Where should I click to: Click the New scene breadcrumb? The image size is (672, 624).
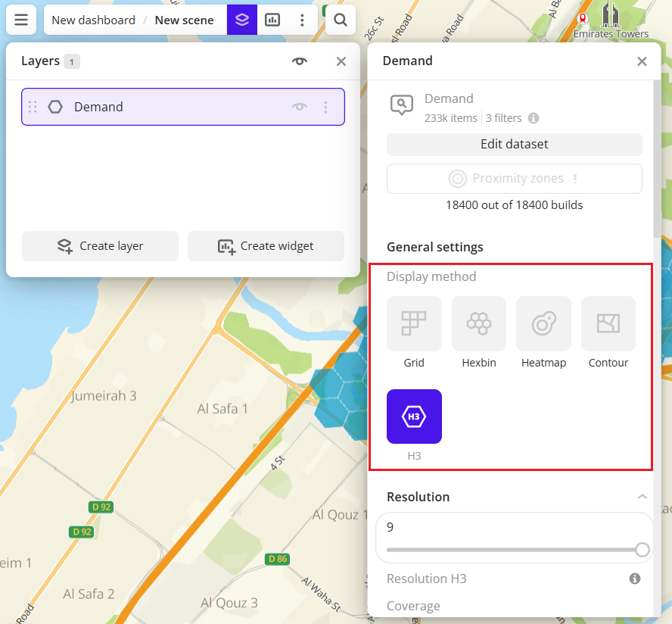point(184,20)
